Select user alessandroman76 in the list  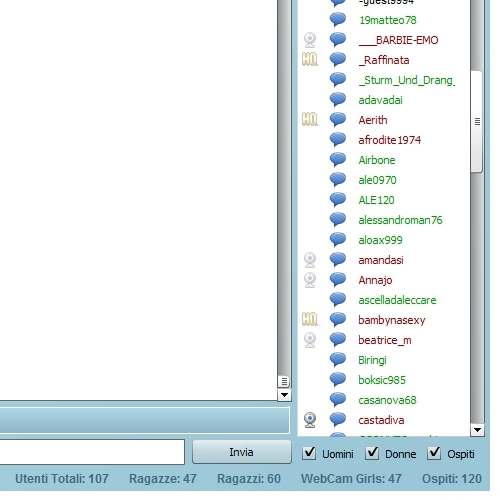pos(400,220)
